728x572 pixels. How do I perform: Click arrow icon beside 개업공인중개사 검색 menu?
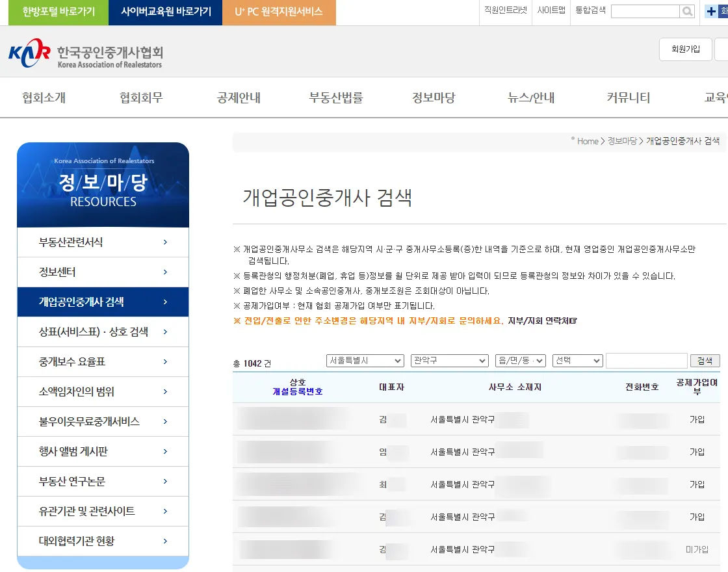[165, 302]
